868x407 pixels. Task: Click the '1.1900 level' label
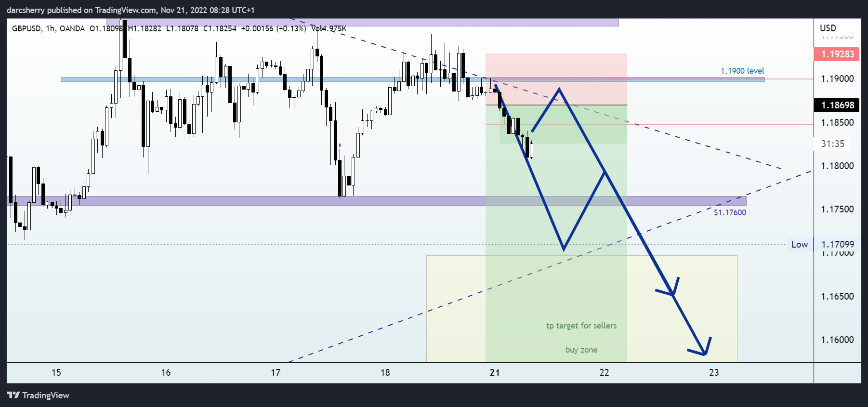(742, 71)
